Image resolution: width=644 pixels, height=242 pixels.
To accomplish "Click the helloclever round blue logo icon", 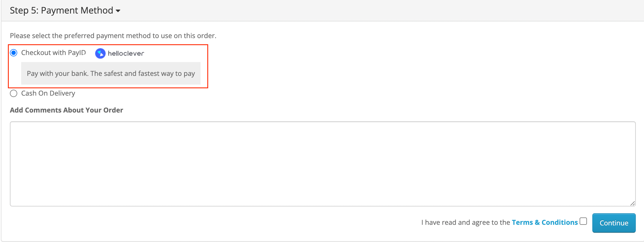I will [100, 53].
